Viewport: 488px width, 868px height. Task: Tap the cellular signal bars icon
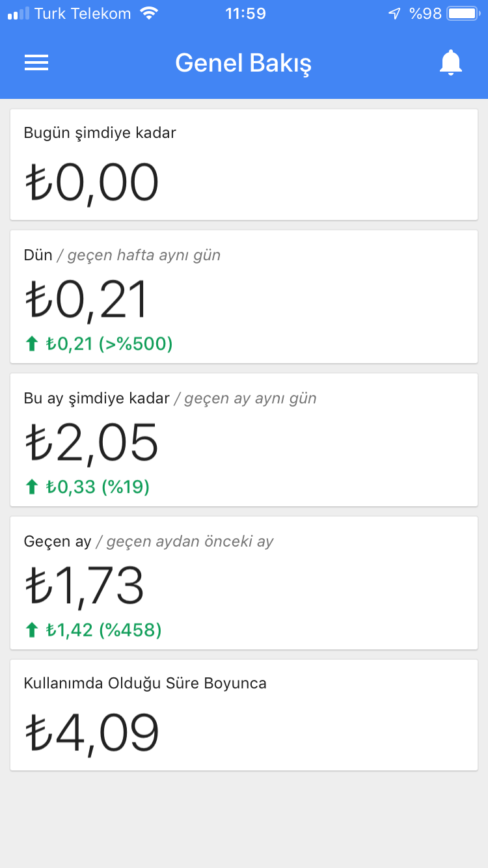[x=18, y=14]
